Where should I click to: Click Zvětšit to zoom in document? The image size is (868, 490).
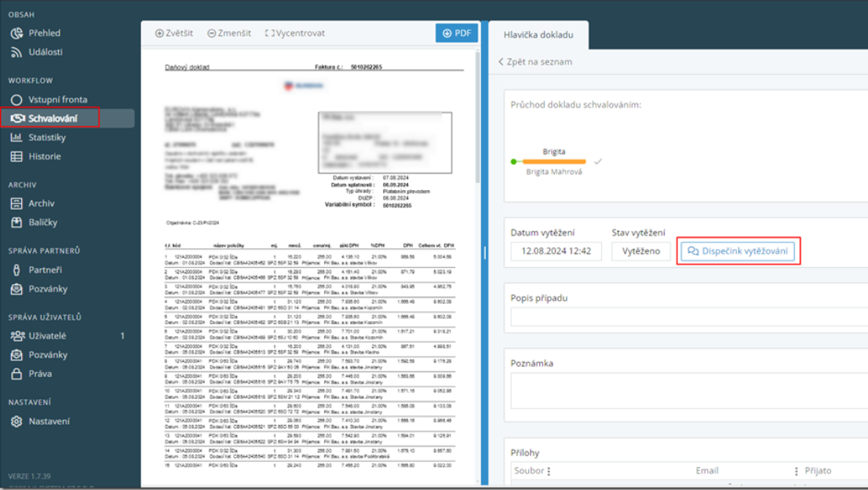[x=174, y=33]
